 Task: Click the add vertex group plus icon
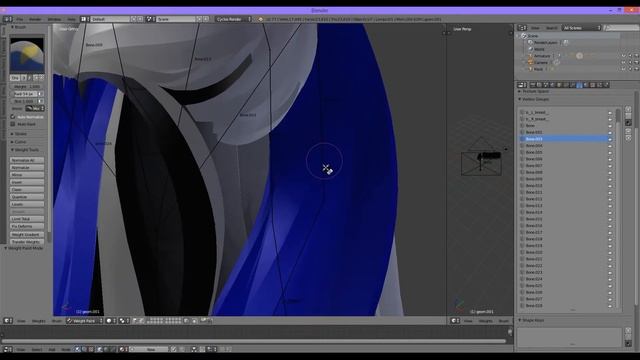coord(628,109)
